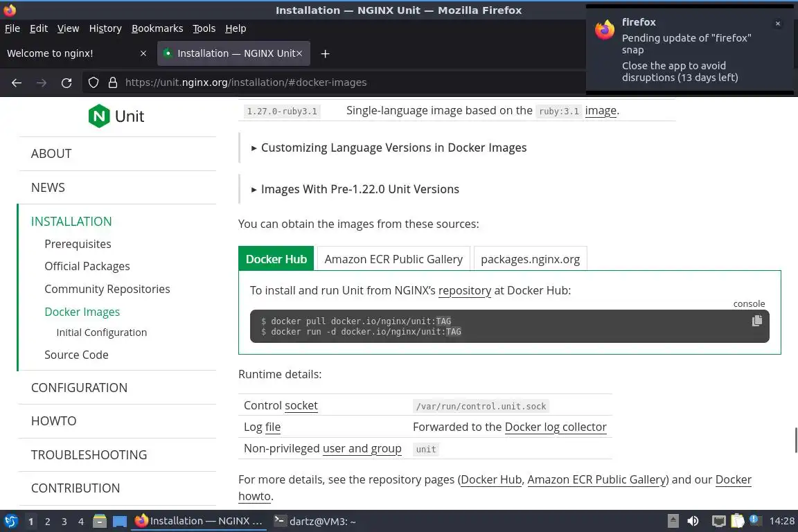This screenshot has width=798, height=532.
Task: Select the packages.nginx.org tab
Action: coord(531,258)
